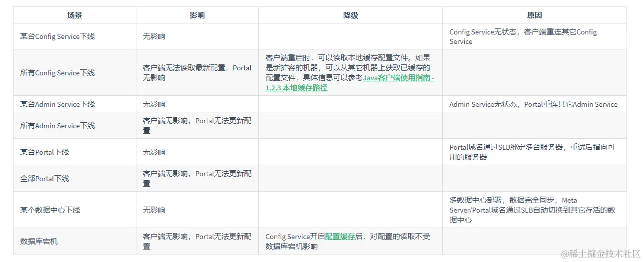Click the Portal域名通过SLB绑定多台服务器 reason cell
Screen dimensions: 644x262
[x=535, y=152]
